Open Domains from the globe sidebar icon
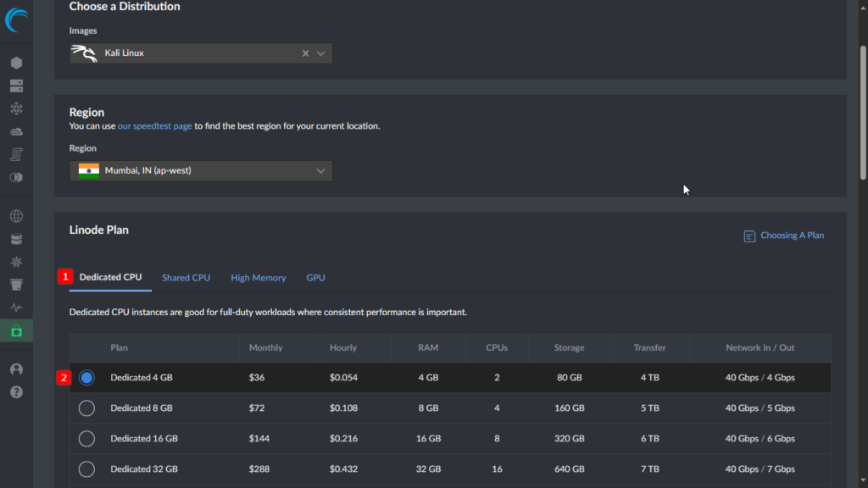This screenshot has height=488, width=868. [x=17, y=216]
